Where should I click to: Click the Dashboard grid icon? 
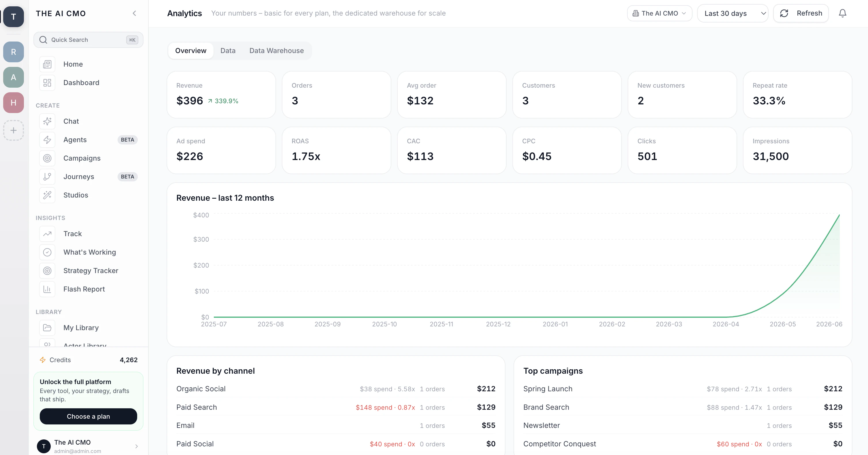(47, 82)
